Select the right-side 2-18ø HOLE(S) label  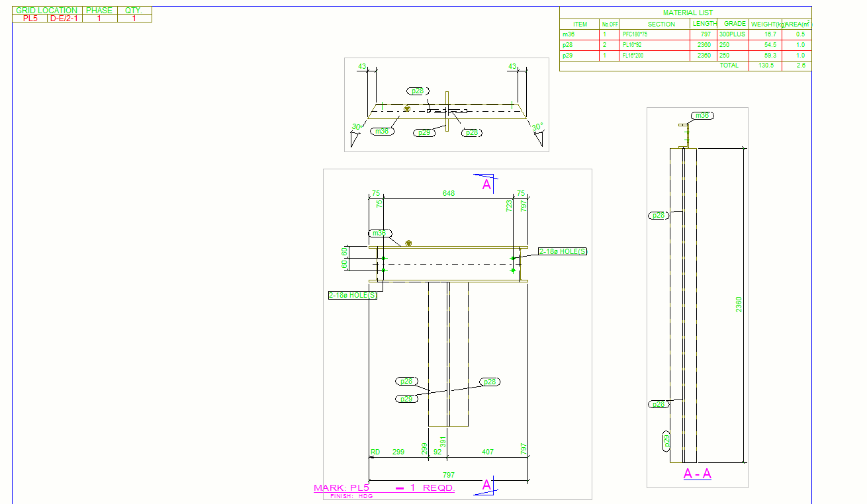pos(563,251)
